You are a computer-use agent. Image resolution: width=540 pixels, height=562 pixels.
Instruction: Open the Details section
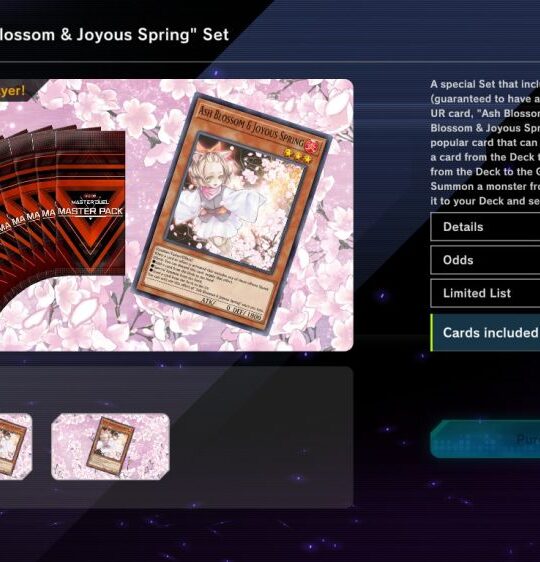(485, 227)
